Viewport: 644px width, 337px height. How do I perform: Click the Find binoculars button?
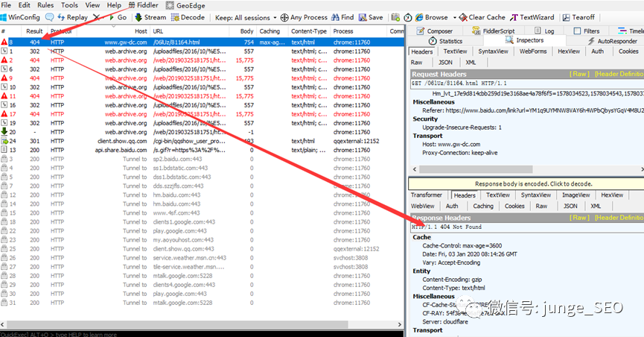click(342, 17)
